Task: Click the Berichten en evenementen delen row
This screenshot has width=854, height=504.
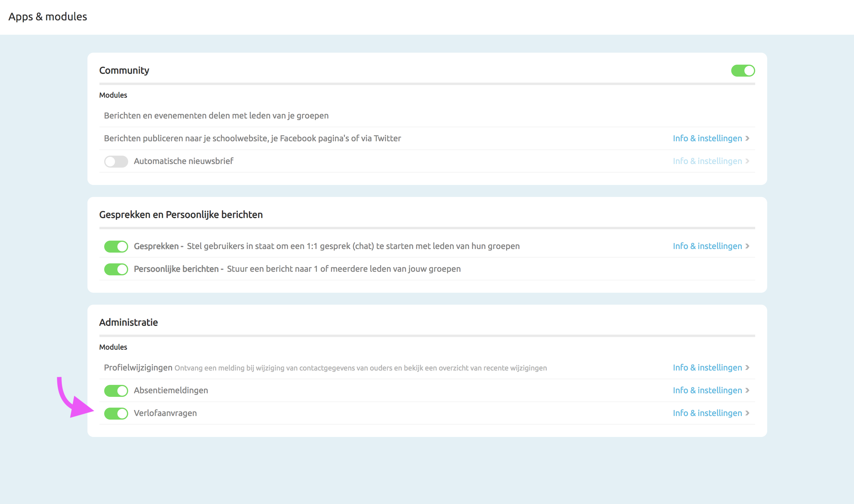Action: (x=216, y=116)
